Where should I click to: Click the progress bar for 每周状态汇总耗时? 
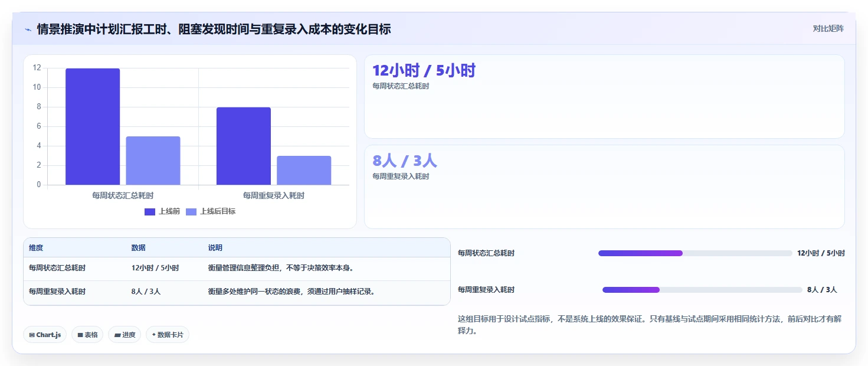[x=695, y=253]
